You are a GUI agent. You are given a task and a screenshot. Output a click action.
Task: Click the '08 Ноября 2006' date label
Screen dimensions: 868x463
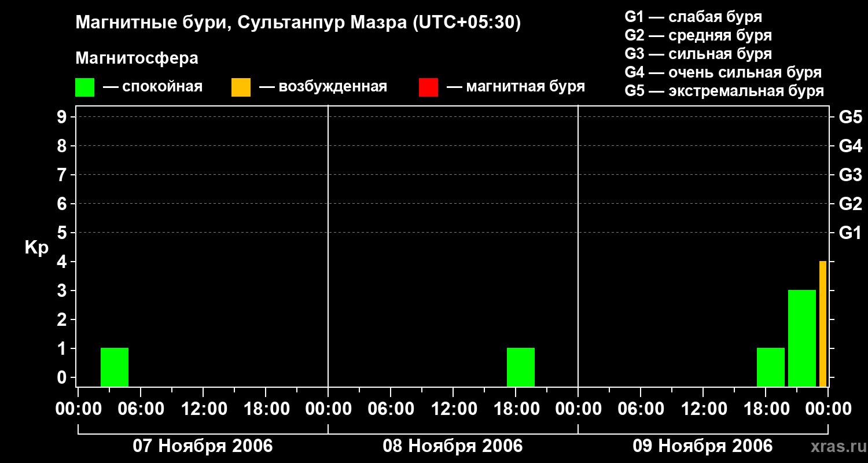coord(453,446)
